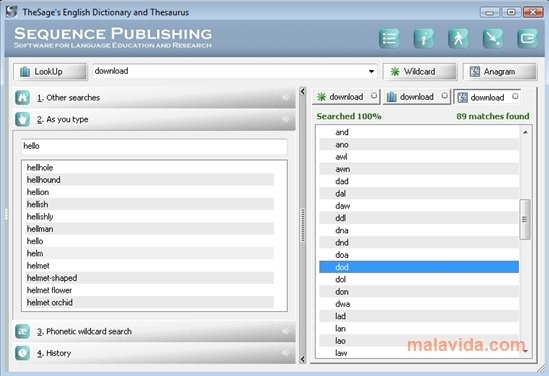Screen dimensions: 549x376
Task: Click the Anagram button
Action: point(500,71)
